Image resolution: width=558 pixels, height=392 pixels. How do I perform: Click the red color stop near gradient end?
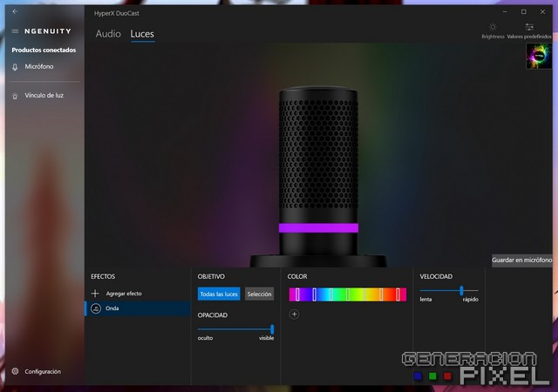pyautogui.click(x=398, y=294)
